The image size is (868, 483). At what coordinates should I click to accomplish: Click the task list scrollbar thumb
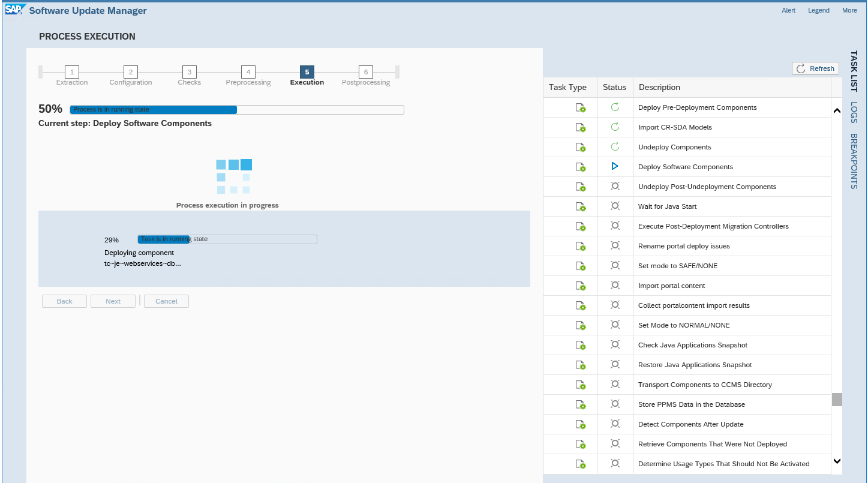(x=837, y=400)
